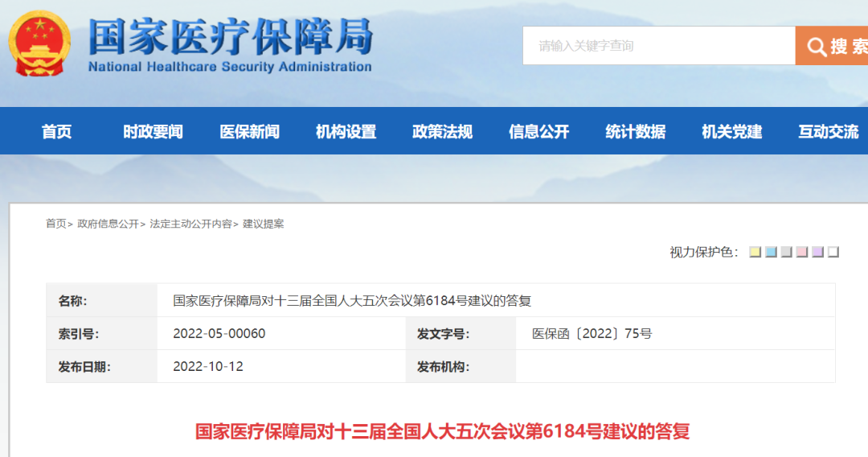Screen dimensions: 868x457
Task: Click the 发布日期 label cell
Action: coord(102,366)
